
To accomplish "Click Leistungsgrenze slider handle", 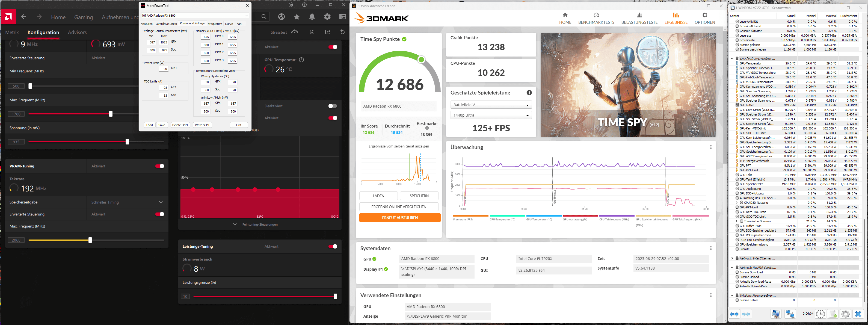I will point(335,296).
